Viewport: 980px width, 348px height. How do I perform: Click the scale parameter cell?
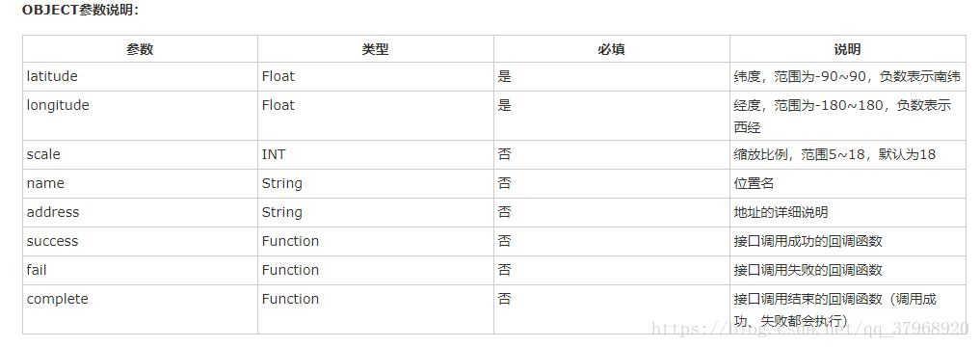point(140,154)
